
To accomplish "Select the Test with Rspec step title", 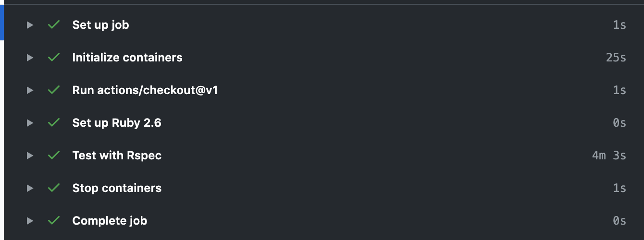I will (x=117, y=156).
